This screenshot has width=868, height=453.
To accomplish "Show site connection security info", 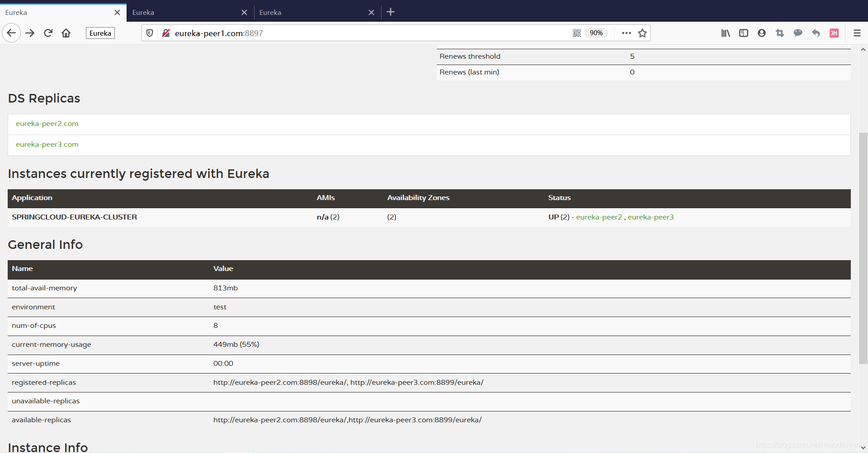I will 166,33.
